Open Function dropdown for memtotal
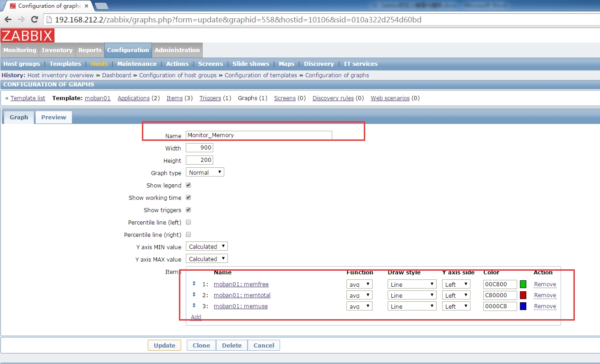Screen dimensions: 600x364 click(359, 295)
